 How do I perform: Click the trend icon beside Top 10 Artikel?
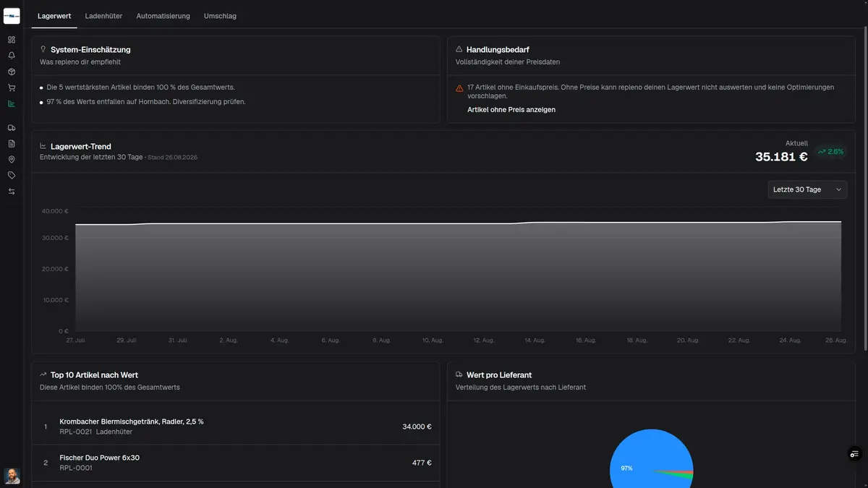point(43,375)
